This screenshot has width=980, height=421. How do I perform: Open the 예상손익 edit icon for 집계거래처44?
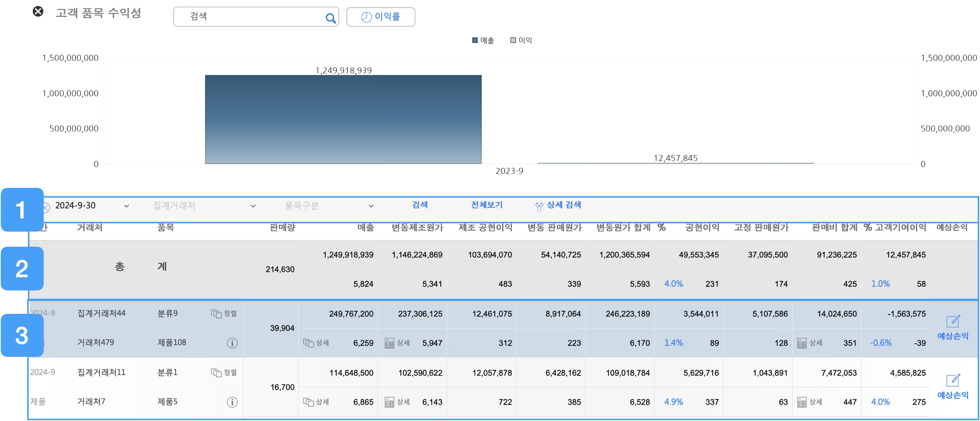[952, 322]
